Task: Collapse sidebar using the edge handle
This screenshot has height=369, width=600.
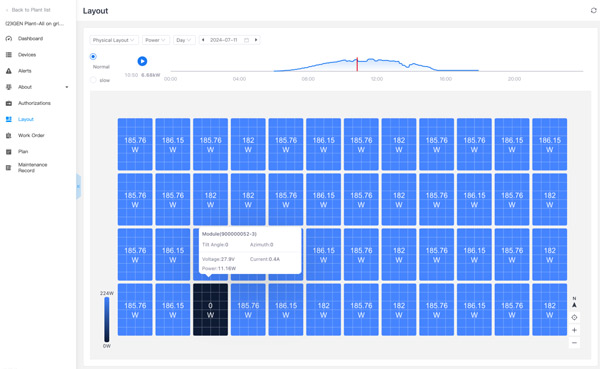Action: [78, 186]
